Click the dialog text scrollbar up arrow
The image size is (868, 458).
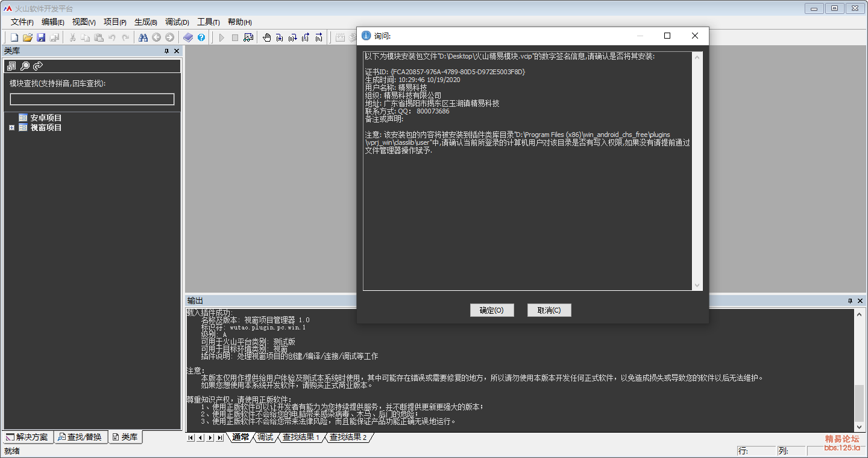(697, 57)
